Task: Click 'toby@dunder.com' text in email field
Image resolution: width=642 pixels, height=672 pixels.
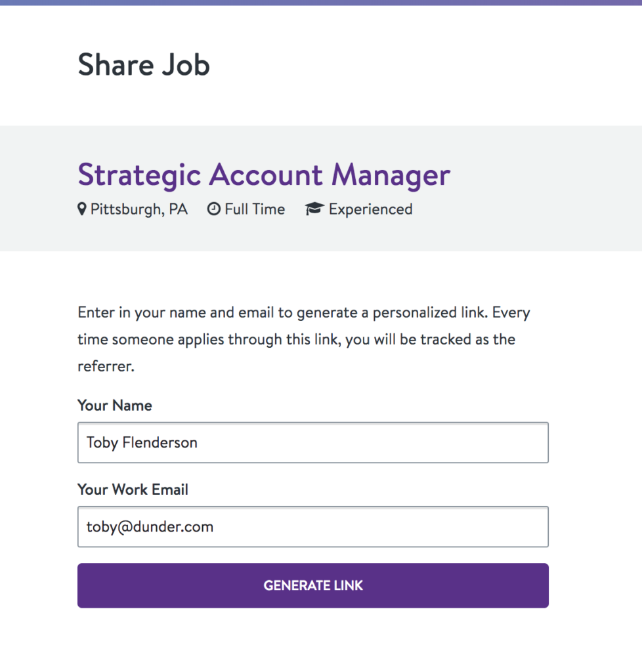Action: [150, 527]
